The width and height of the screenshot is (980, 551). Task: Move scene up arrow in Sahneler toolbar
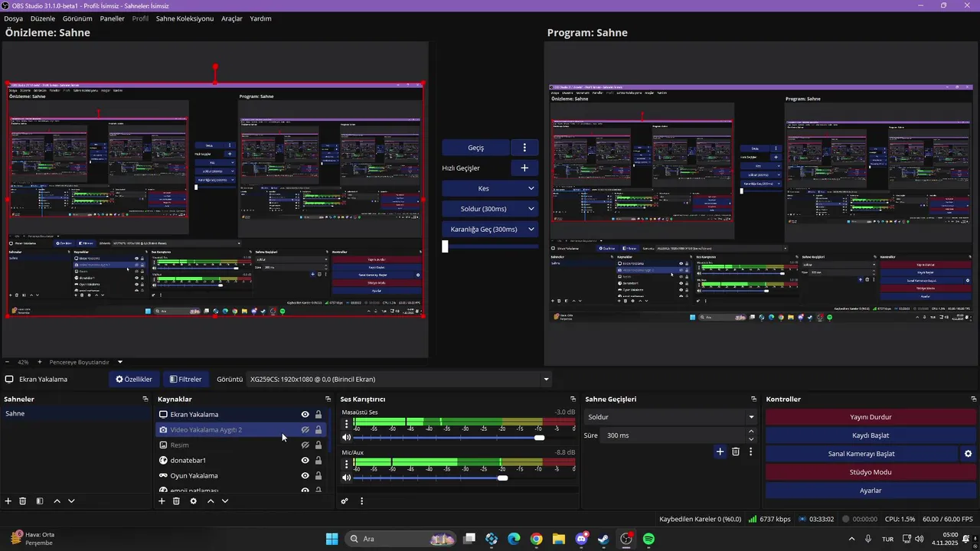(57, 500)
